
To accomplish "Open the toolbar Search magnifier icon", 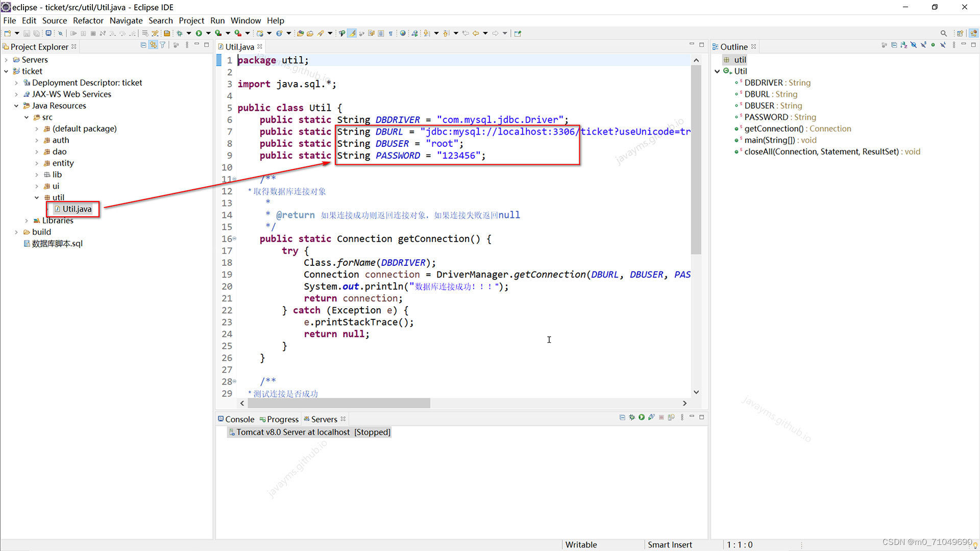I will [943, 33].
